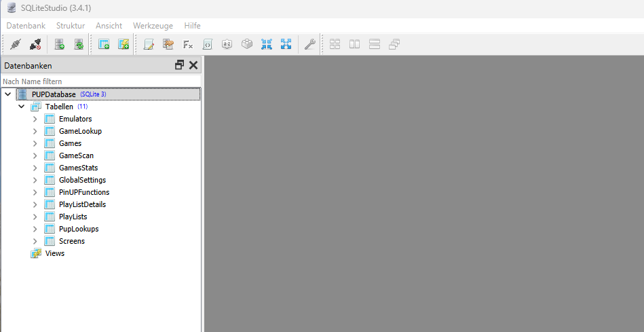Open the Datenbank menu

(26, 26)
